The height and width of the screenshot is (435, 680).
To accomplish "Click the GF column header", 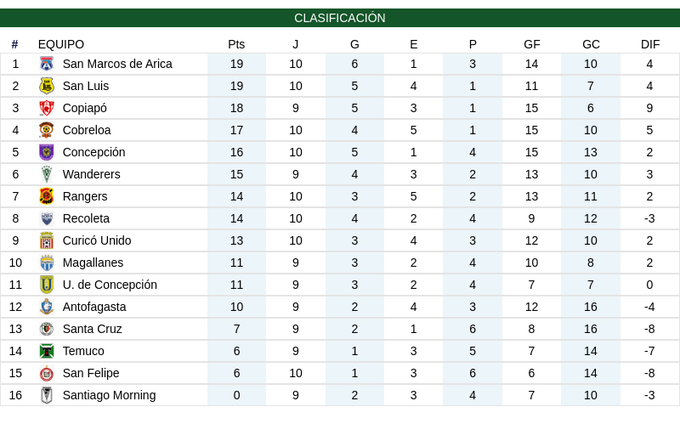I will pos(532,45).
